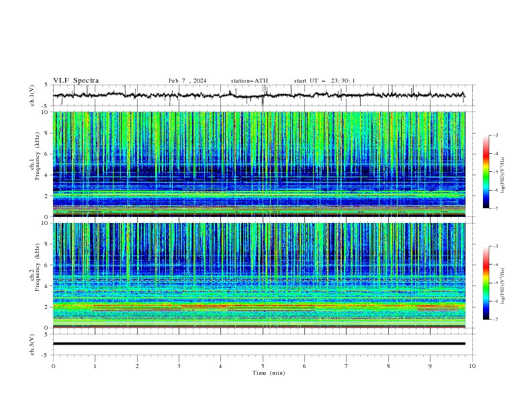Viewport: 532px width, 411px height.
Task: Select the 'Feb. 7 , 2024' date text
Action: (187, 81)
